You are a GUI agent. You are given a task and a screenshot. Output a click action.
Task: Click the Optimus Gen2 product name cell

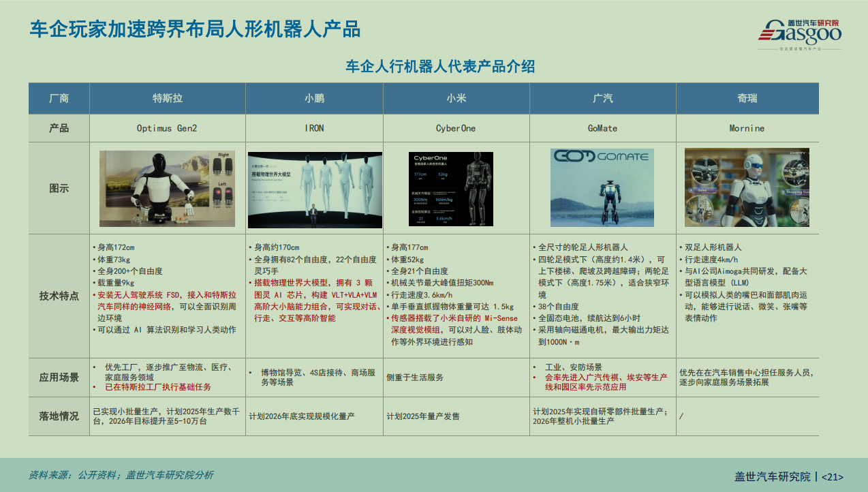click(x=167, y=128)
